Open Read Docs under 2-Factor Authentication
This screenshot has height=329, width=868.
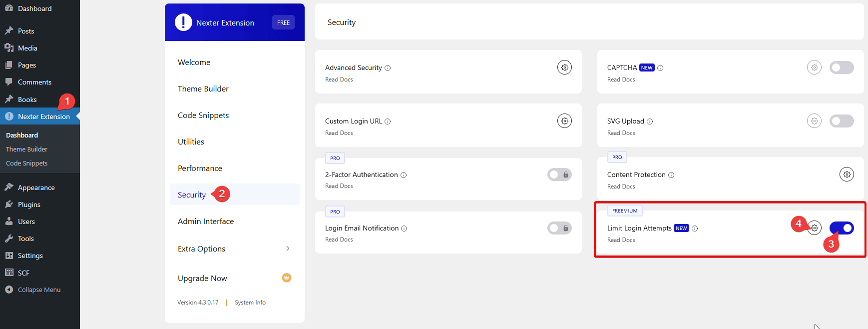[339, 186]
